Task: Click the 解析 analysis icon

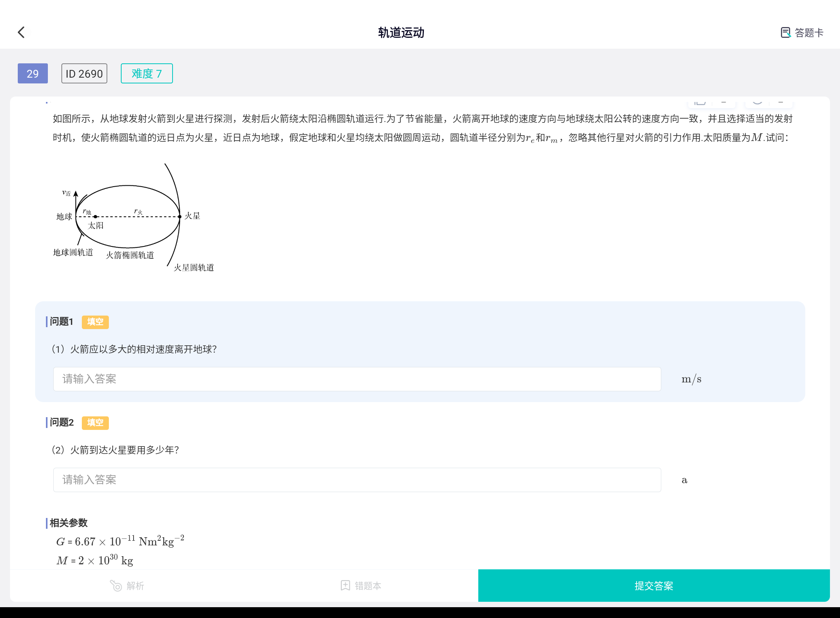Action: click(x=116, y=586)
